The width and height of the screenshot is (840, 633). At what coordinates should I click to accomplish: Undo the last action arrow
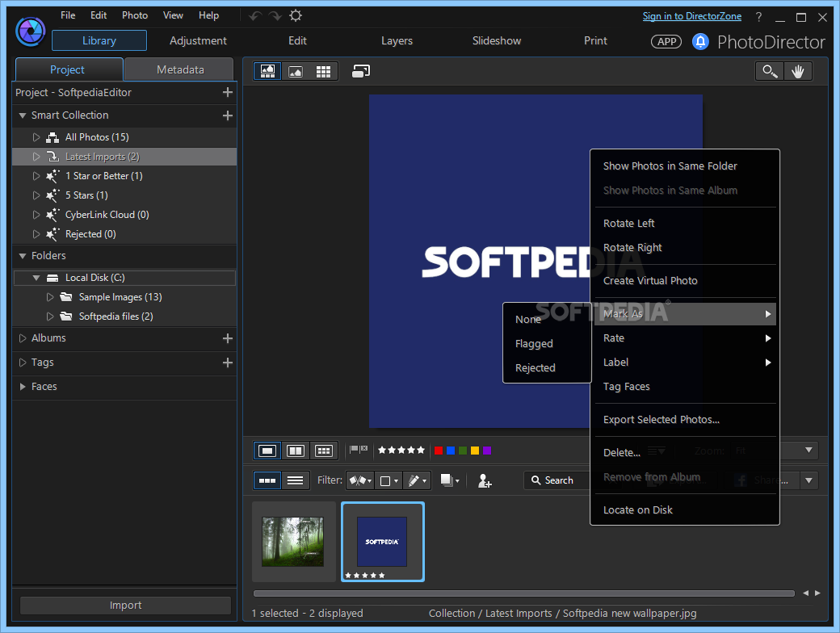[255, 16]
